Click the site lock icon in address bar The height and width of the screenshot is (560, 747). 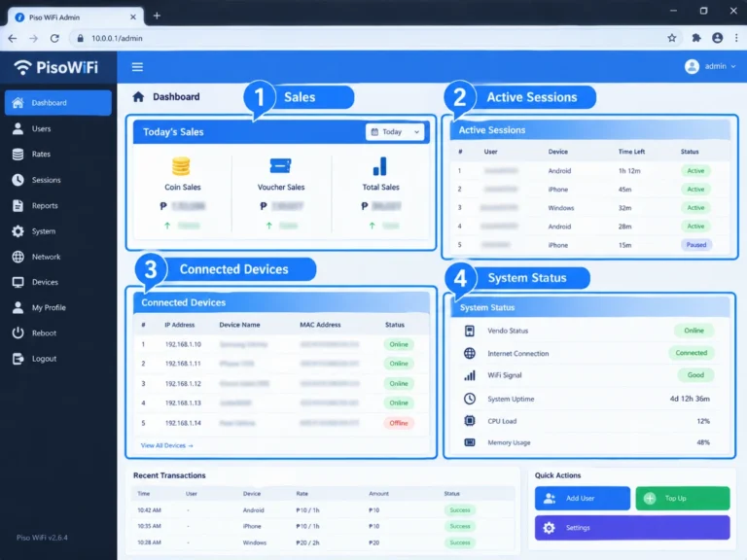[x=80, y=38]
